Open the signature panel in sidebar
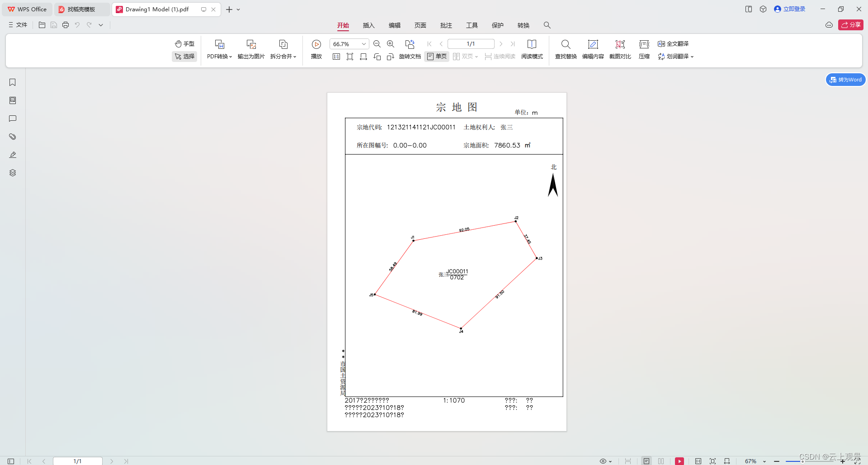 point(13,155)
